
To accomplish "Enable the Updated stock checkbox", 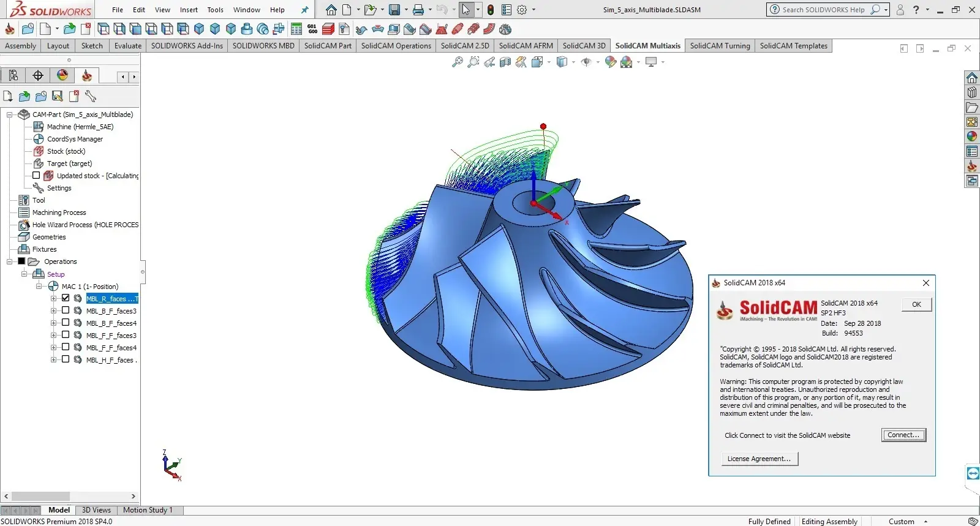I will (x=36, y=175).
